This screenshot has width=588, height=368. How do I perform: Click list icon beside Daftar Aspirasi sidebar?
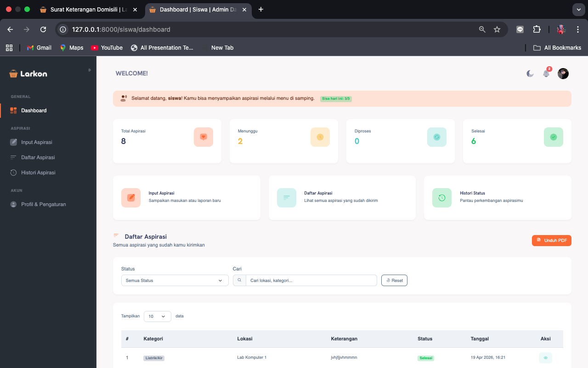[x=13, y=157]
